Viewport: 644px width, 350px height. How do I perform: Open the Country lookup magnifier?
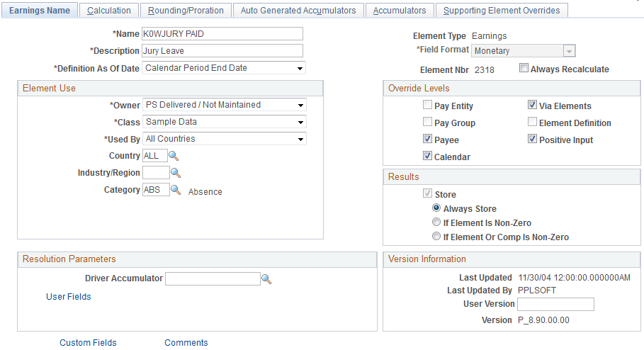(175, 156)
